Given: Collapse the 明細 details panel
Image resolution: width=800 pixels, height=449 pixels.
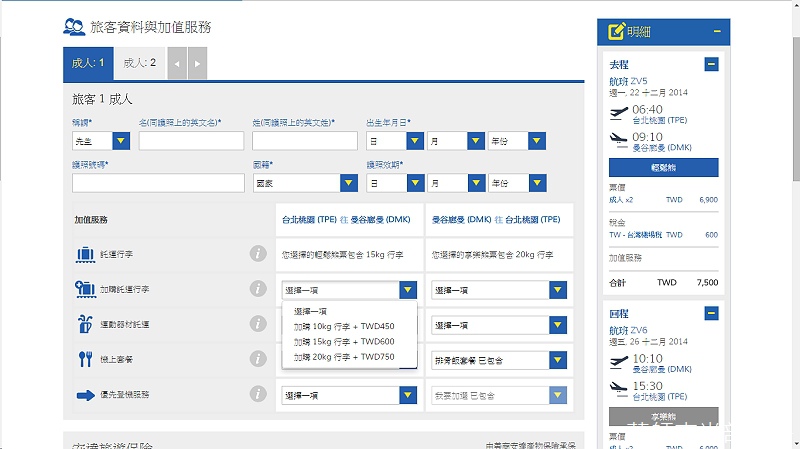Looking at the screenshot, I should pyautogui.click(x=717, y=32).
